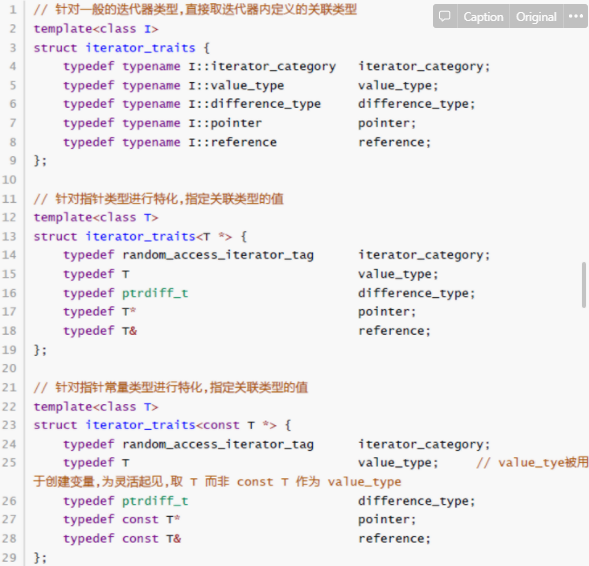
Task: Click 'template<class I>' on line 2
Action: point(96,29)
